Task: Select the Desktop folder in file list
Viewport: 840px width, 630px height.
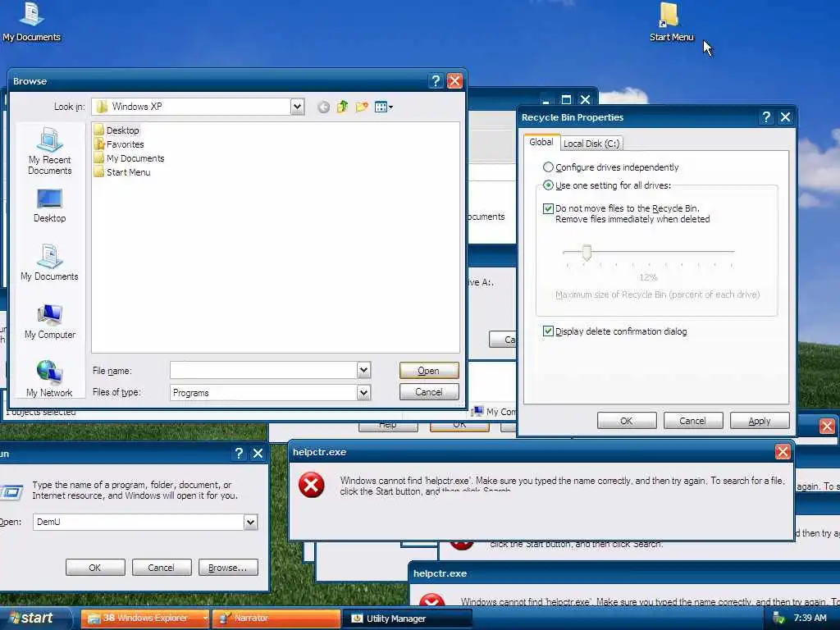Action: (x=116, y=130)
